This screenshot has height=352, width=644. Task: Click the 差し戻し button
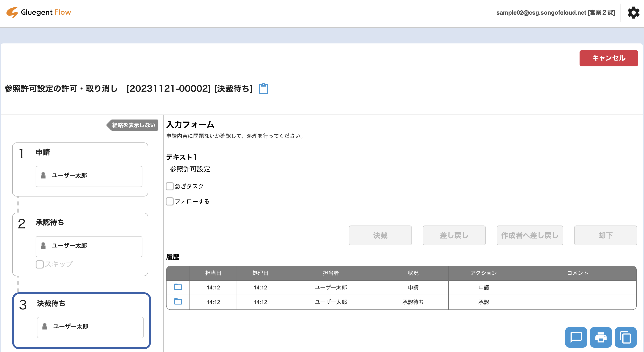point(454,235)
